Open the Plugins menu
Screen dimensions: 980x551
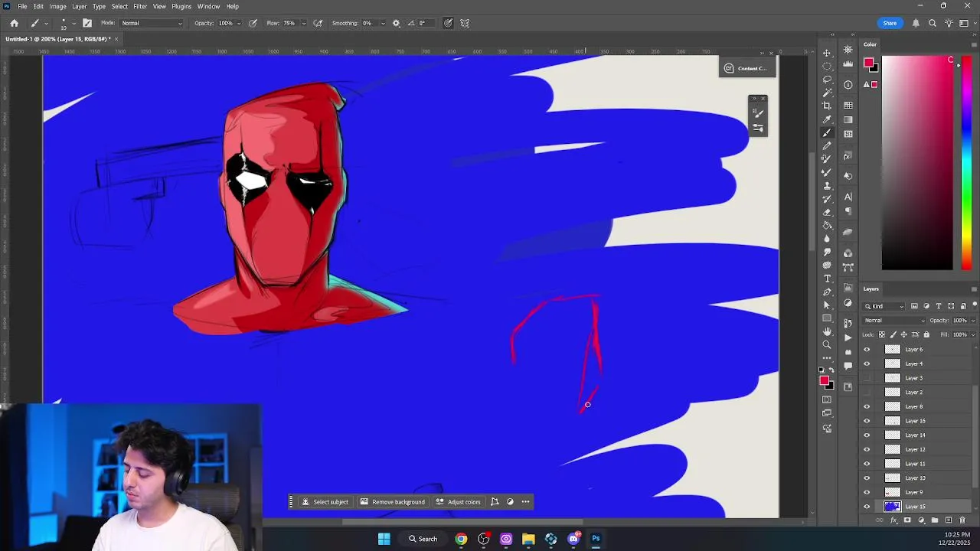(181, 6)
